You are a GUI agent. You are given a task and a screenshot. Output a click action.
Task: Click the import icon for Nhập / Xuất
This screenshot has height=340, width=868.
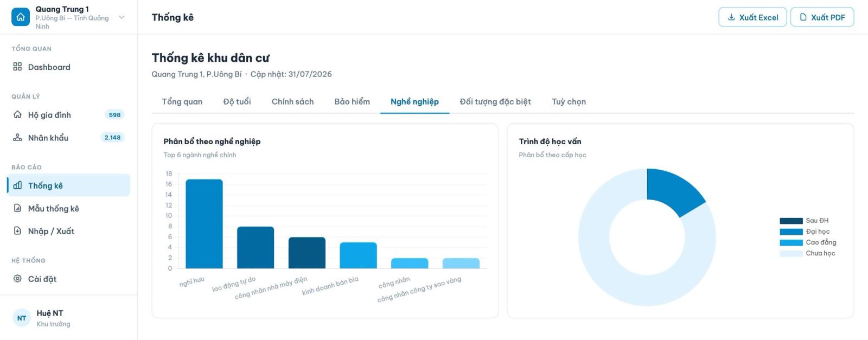pyautogui.click(x=17, y=231)
